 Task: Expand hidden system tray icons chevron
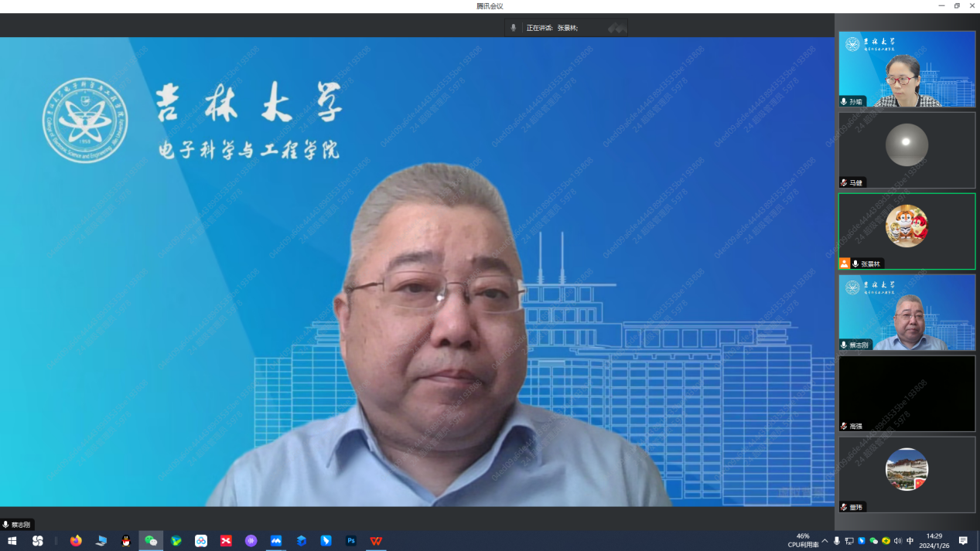pos(825,541)
